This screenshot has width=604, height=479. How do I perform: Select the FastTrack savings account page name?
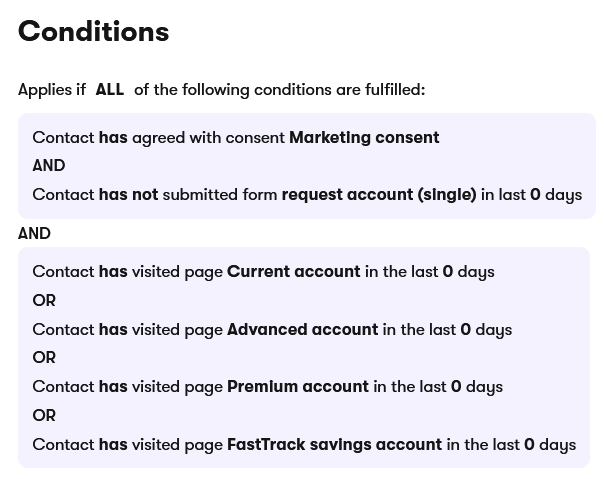(x=334, y=445)
